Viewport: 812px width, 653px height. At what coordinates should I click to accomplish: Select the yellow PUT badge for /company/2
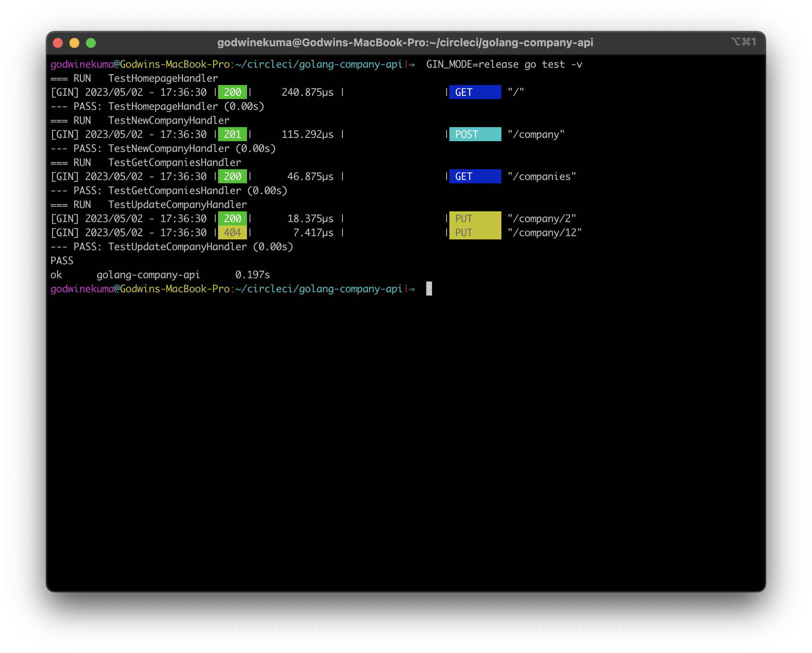475,218
